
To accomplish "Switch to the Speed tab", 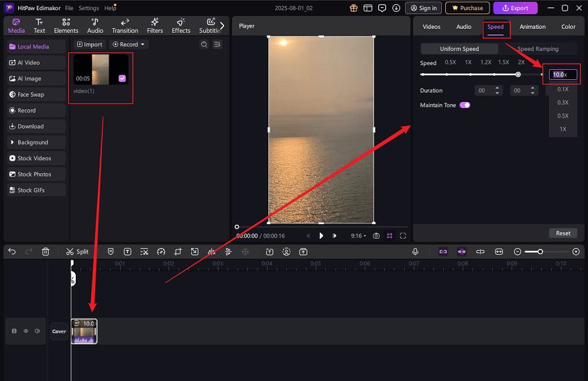I will [495, 27].
